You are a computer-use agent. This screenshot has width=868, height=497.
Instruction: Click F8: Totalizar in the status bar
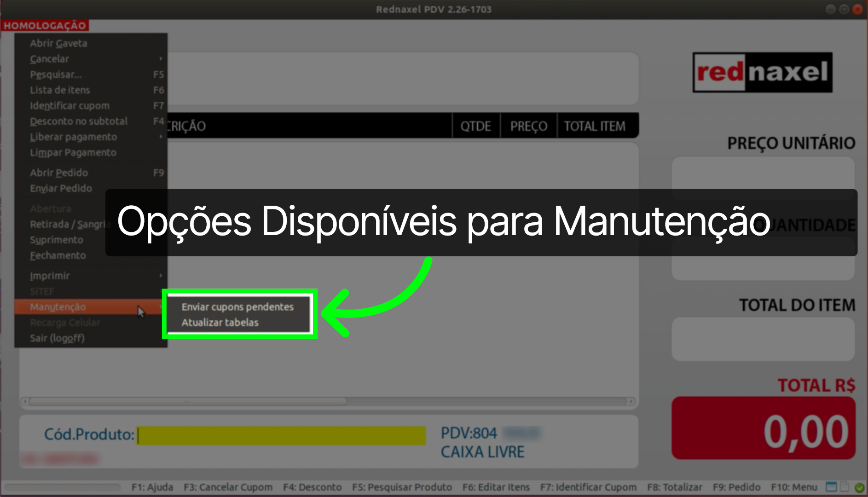point(675,487)
